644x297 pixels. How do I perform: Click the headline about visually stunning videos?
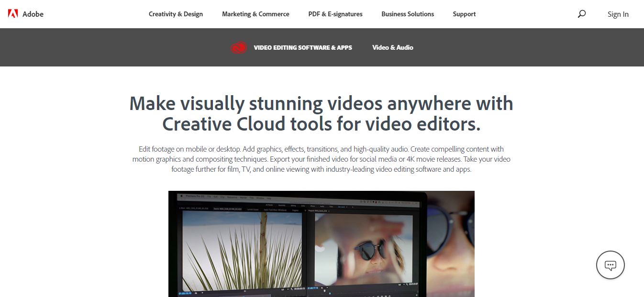321,113
